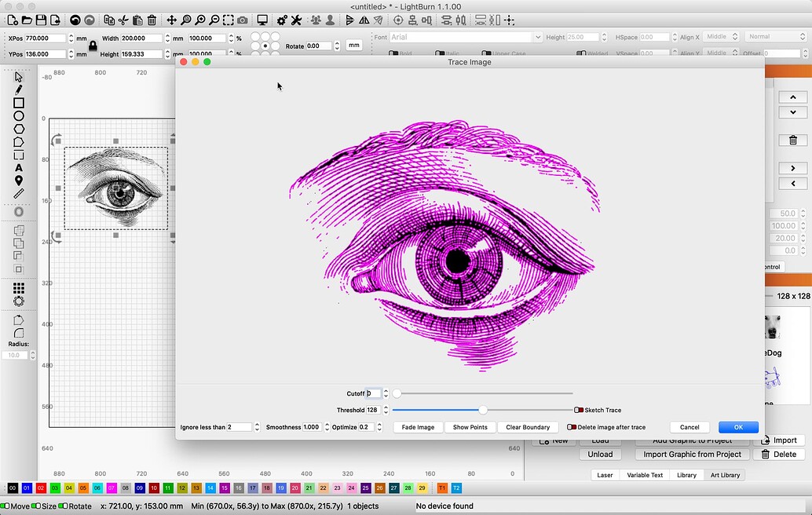Click the clipboard Paste icon
Viewport: 812px width, 515px height.
[x=137, y=20]
